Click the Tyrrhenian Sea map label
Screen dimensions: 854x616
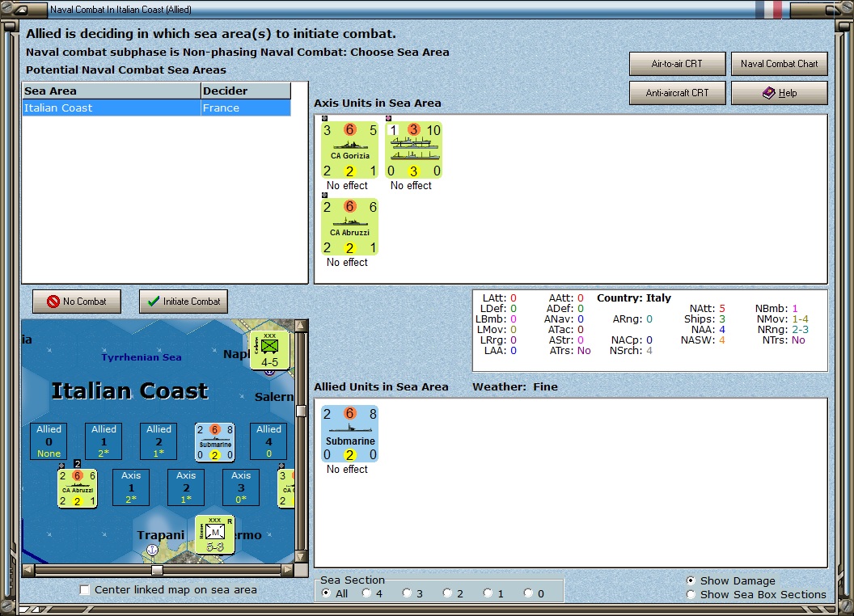tap(141, 357)
